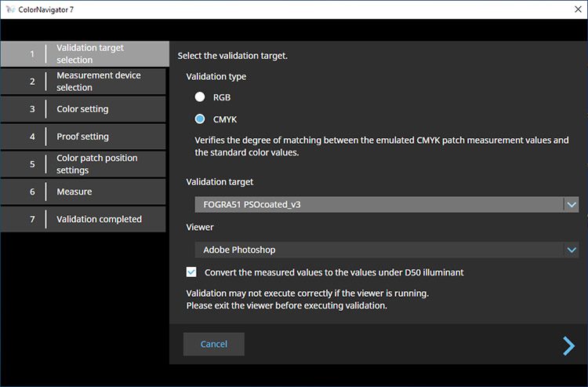Viewport: 588px width, 387px height.
Task: Toggle the D50 illuminant conversion checkbox
Action: [191, 272]
